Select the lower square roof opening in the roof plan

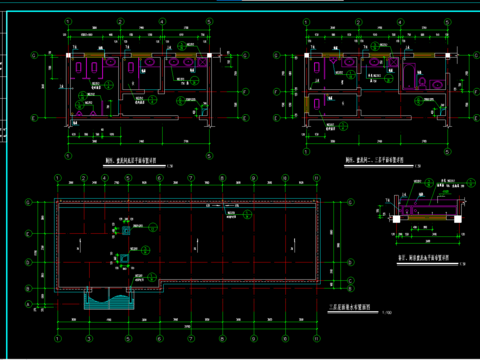124,258
